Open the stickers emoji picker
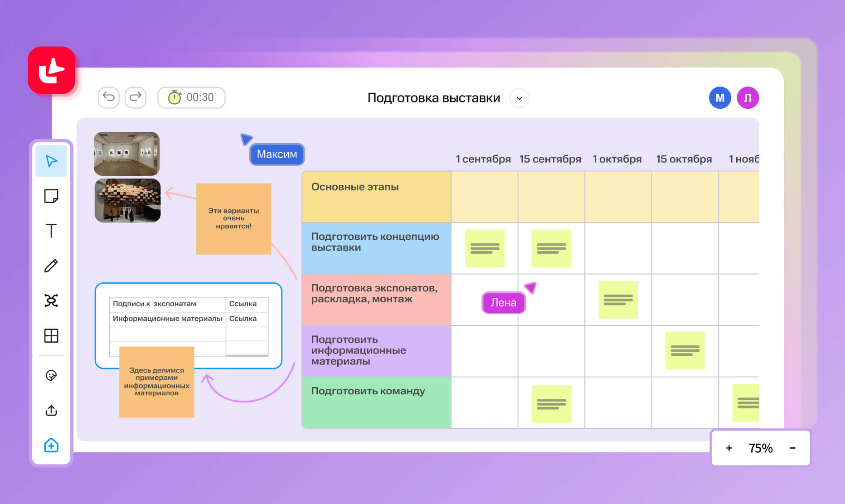 click(x=51, y=375)
